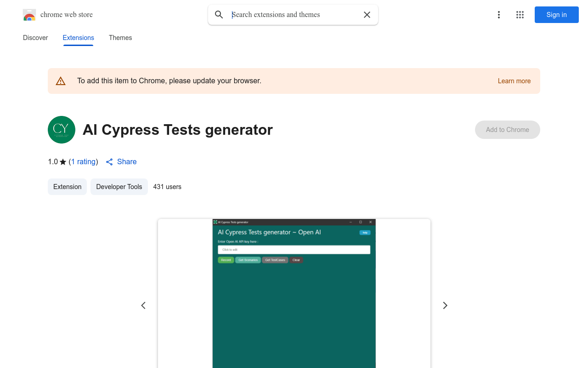Click the banner text about updating browser
Screen dimensions: 588x368
click(169, 81)
